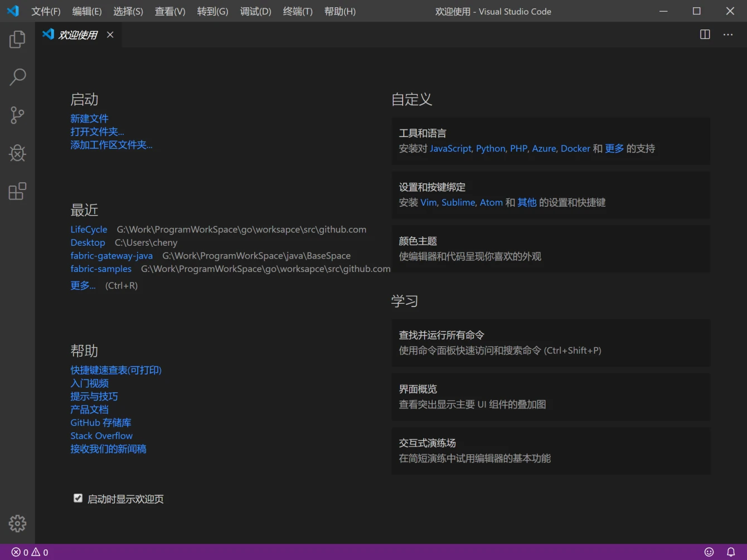Open the Explorer view in the sidebar

point(17,39)
